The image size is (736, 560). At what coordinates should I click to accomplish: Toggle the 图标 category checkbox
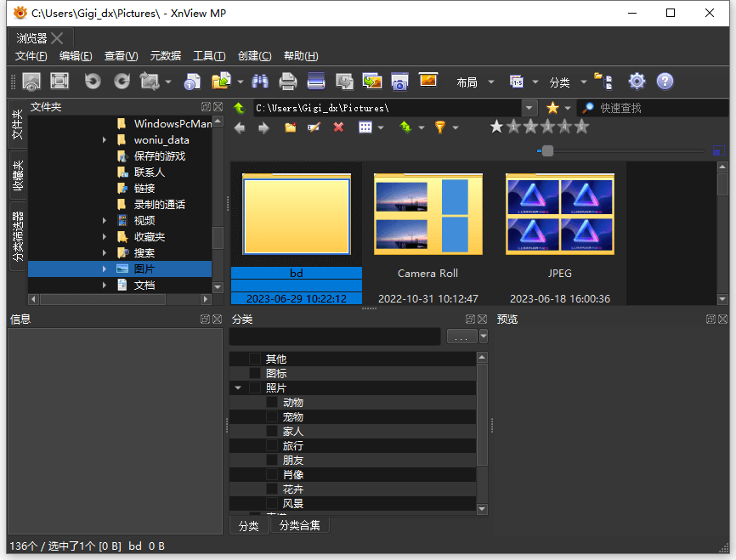tap(255, 373)
